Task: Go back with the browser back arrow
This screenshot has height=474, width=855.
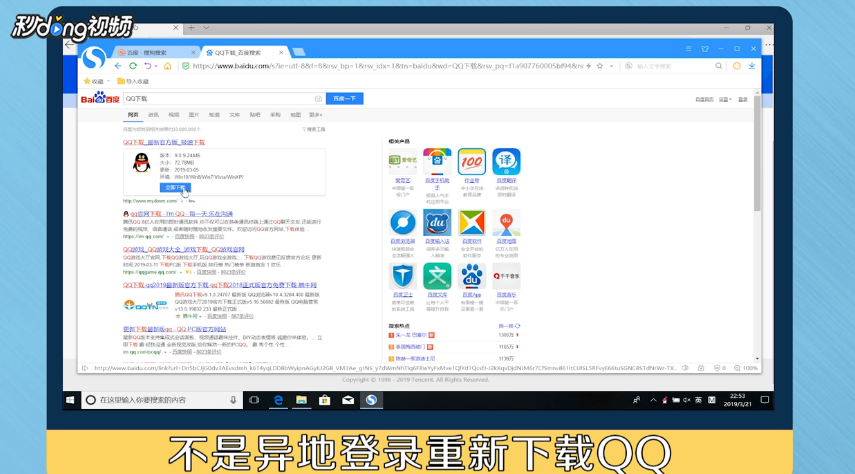Action: (x=118, y=66)
